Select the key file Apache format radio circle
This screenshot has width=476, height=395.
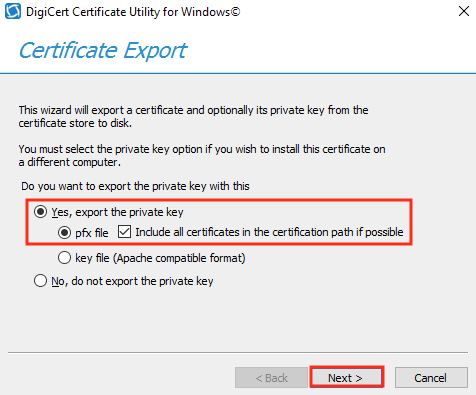(64, 258)
